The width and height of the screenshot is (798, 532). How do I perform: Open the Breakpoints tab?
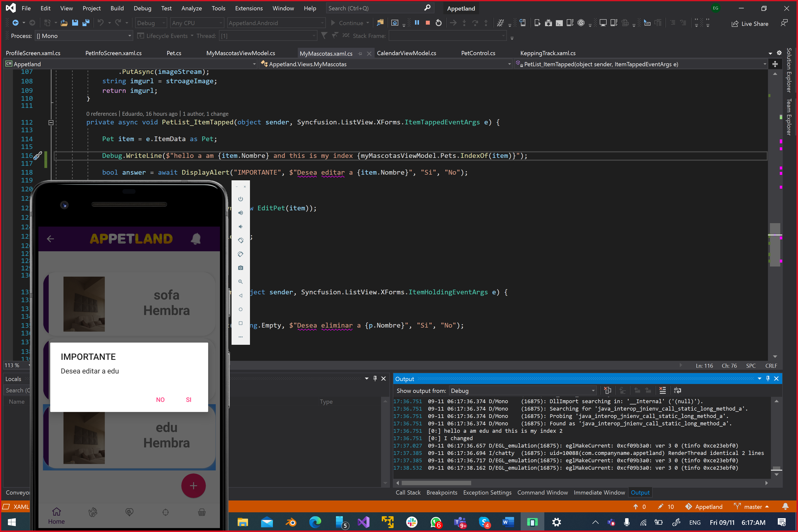pyautogui.click(x=441, y=492)
